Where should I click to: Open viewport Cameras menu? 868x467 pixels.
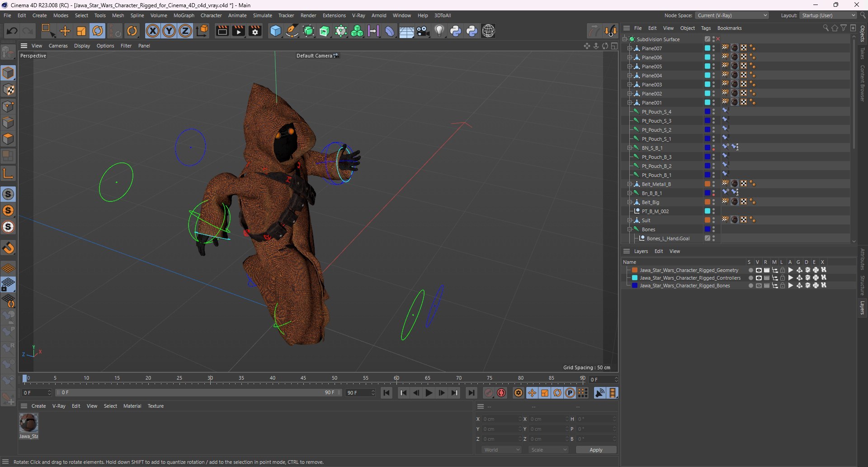click(58, 46)
